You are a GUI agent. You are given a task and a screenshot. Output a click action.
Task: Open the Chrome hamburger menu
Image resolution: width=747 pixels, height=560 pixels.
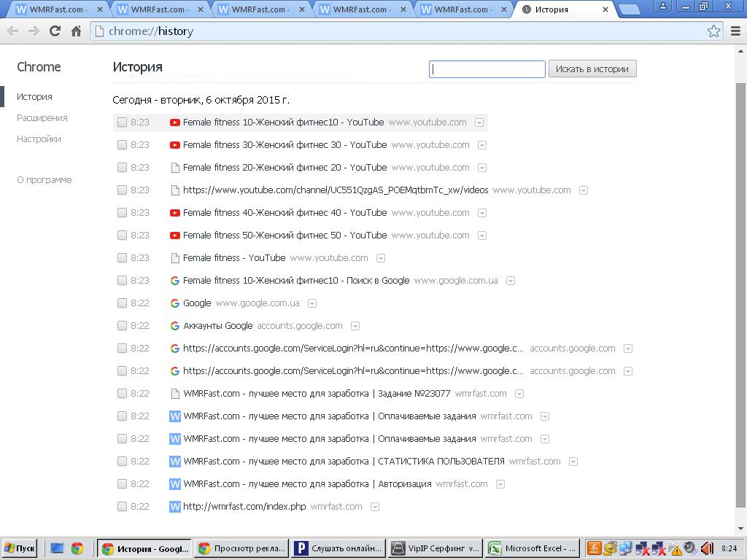pos(735,31)
